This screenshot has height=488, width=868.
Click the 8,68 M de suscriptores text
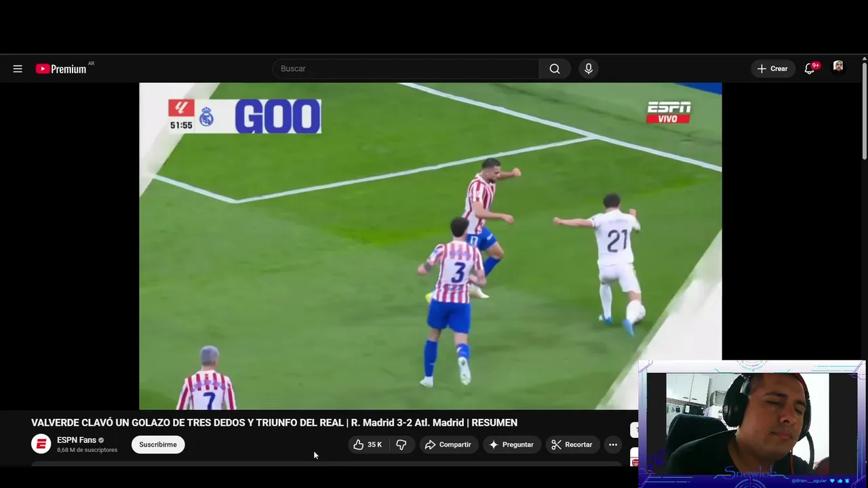(x=87, y=450)
